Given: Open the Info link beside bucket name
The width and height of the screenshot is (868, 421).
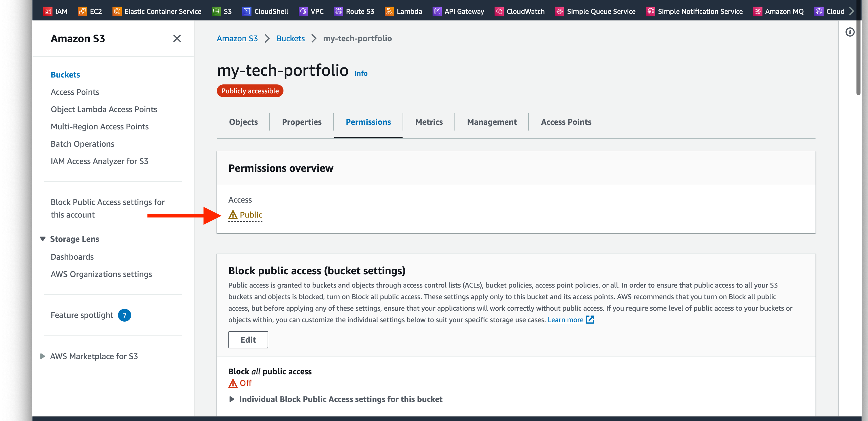Looking at the screenshot, I should point(361,73).
